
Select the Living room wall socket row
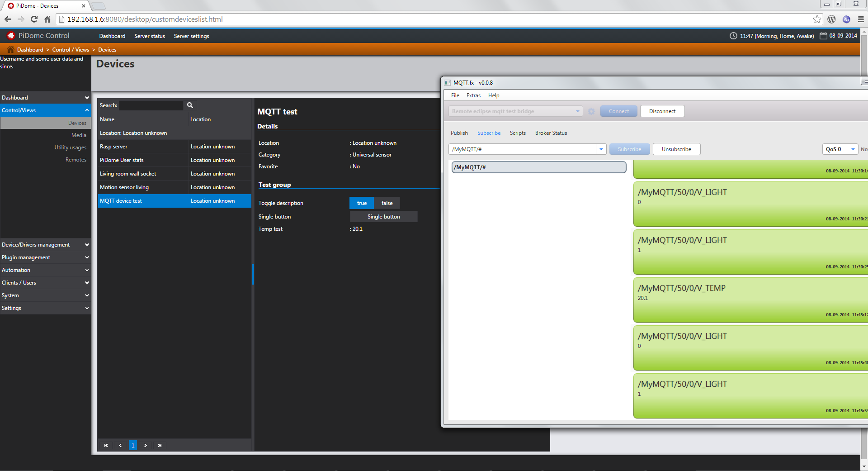click(175, 174)
